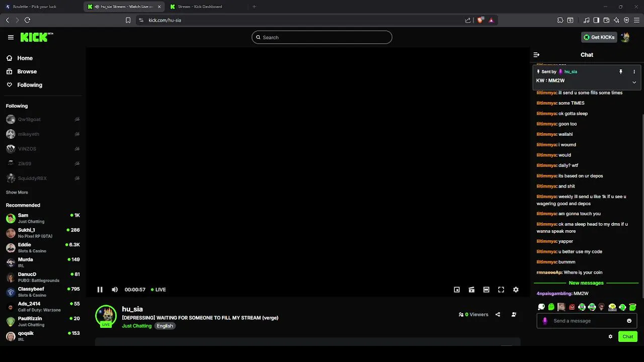Screen dimensions: 644x362
Task: Reload the current page
Action: click(x=27, y=20)
